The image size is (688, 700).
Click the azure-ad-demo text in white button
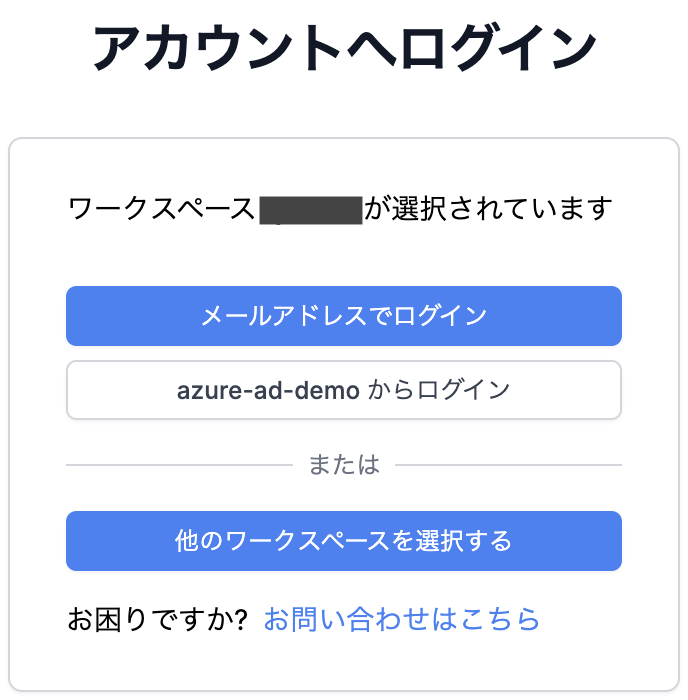point(268,390)
